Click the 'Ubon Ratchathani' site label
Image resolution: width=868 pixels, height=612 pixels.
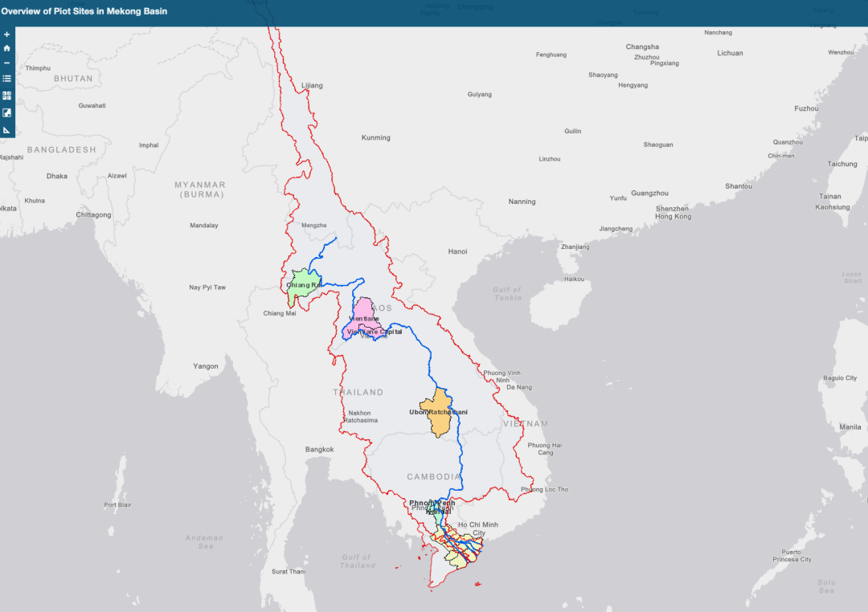click(x=438, y=412)
